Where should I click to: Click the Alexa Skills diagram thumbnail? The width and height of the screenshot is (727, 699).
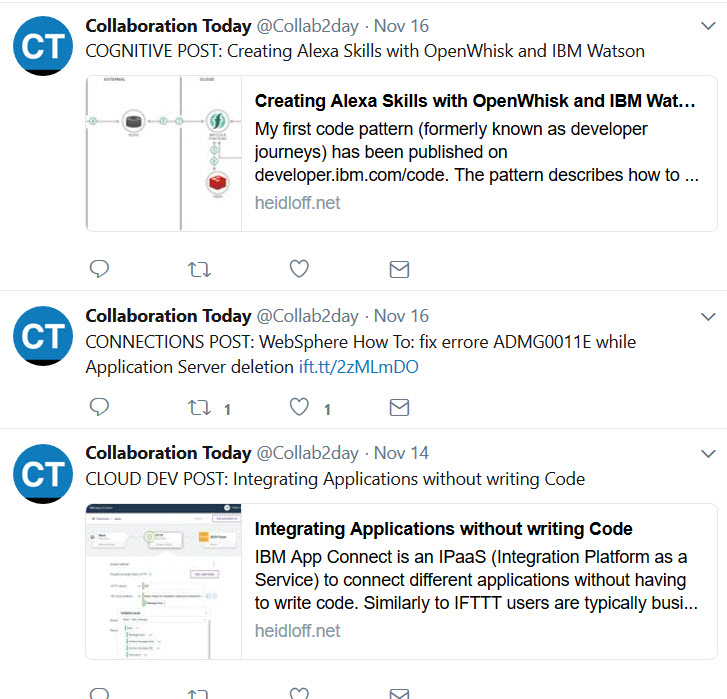point(164,153)
